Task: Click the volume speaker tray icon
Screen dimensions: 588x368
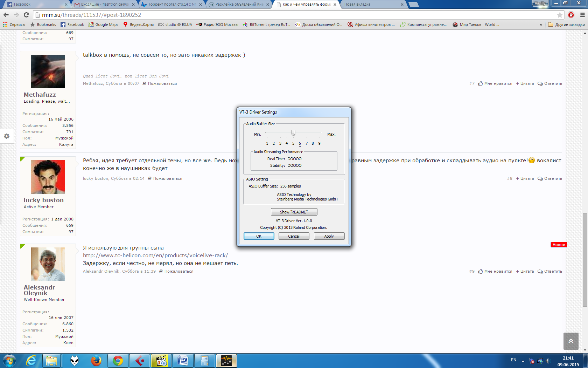Action: [548, 361]
